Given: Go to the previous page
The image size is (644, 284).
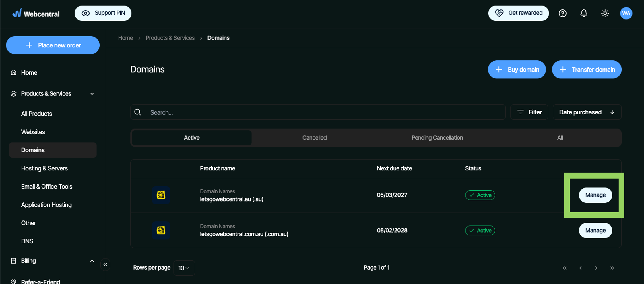Looking at the screenshot, I should click(x=580, y=268).
